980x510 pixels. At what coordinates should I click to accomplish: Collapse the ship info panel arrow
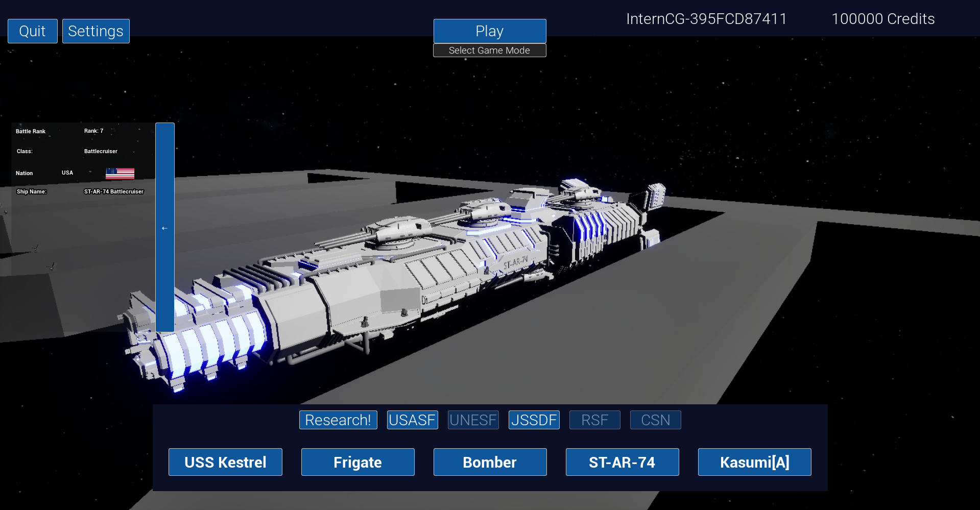click(x=165, y=228)
